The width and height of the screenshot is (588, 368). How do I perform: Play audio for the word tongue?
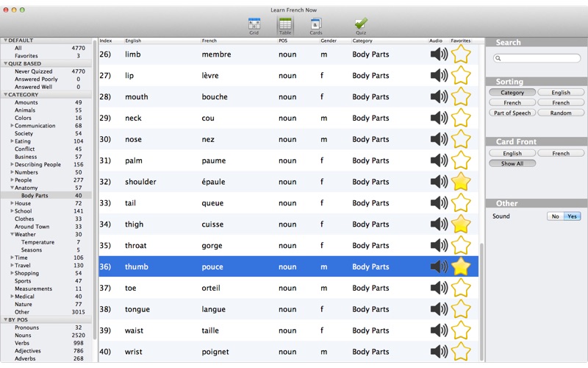pos(439,309)
